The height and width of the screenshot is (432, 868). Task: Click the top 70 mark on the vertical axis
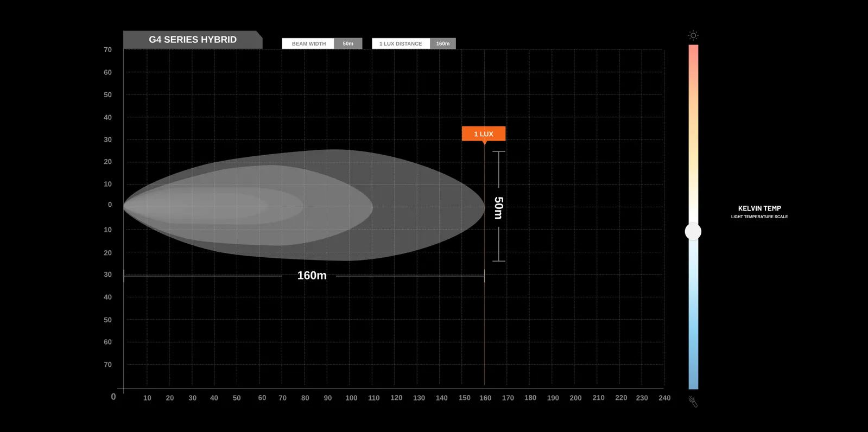pyautogui.click(x=108, y=50)
